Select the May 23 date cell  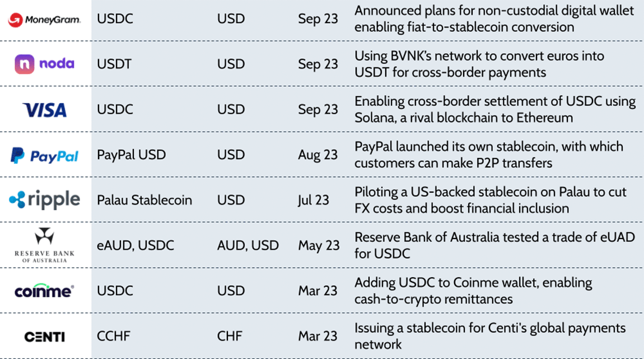(319, 245)
